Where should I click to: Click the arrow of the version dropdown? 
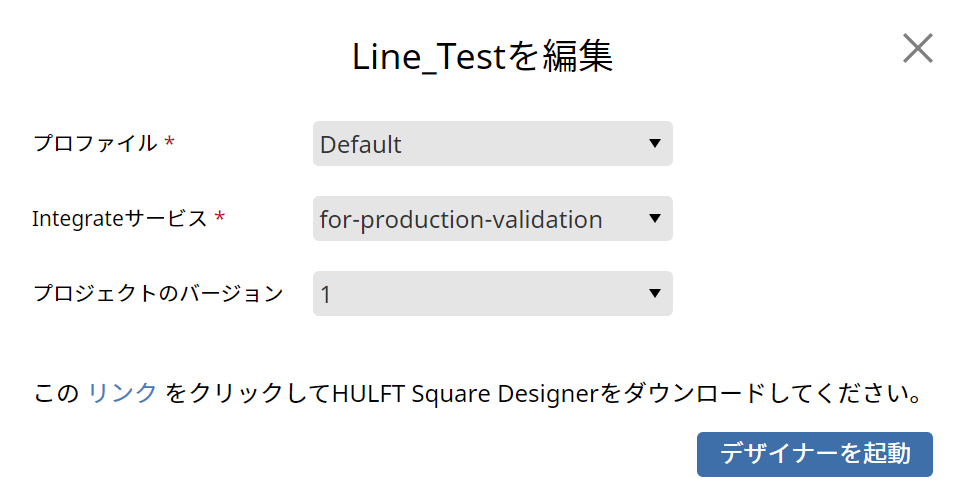[655, 294]
